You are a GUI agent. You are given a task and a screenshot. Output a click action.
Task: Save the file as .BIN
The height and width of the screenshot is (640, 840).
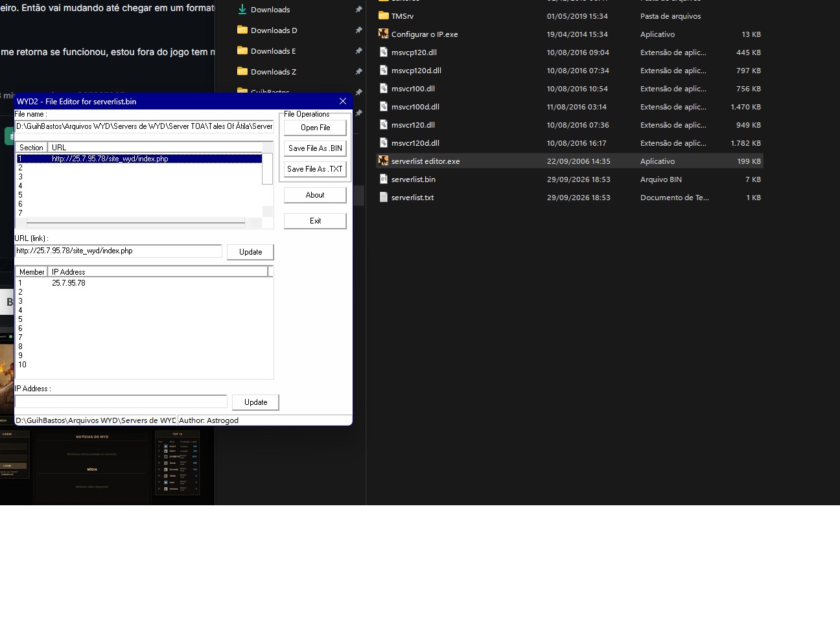click(315, 148)
